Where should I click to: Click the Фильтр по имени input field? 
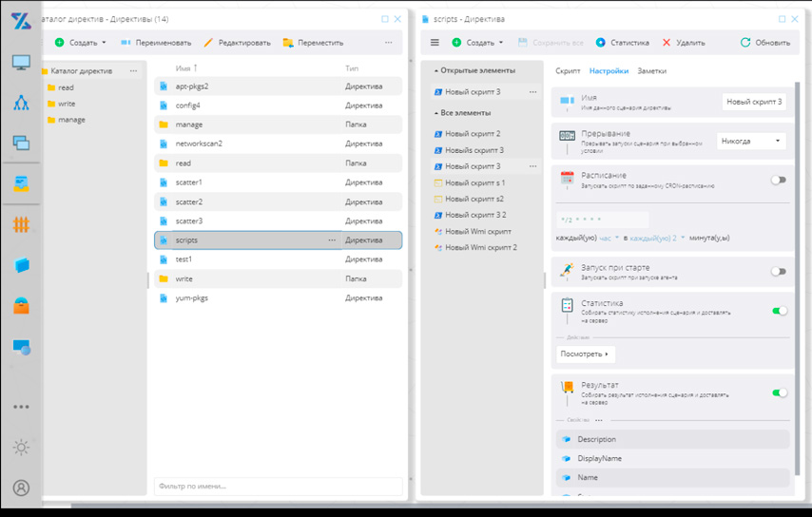coord(278,486)
